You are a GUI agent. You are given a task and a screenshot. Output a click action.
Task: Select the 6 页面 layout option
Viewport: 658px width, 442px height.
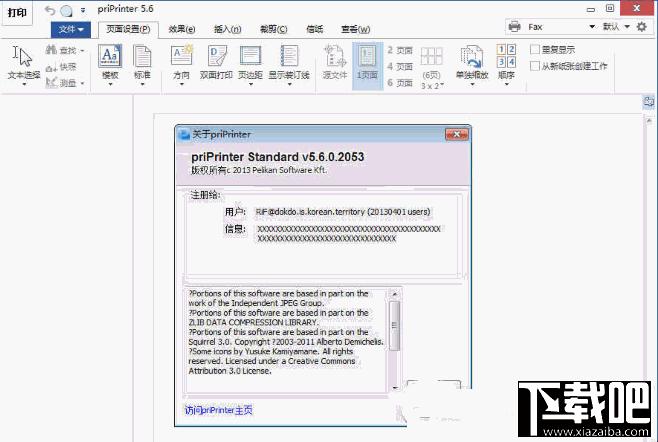400,83
